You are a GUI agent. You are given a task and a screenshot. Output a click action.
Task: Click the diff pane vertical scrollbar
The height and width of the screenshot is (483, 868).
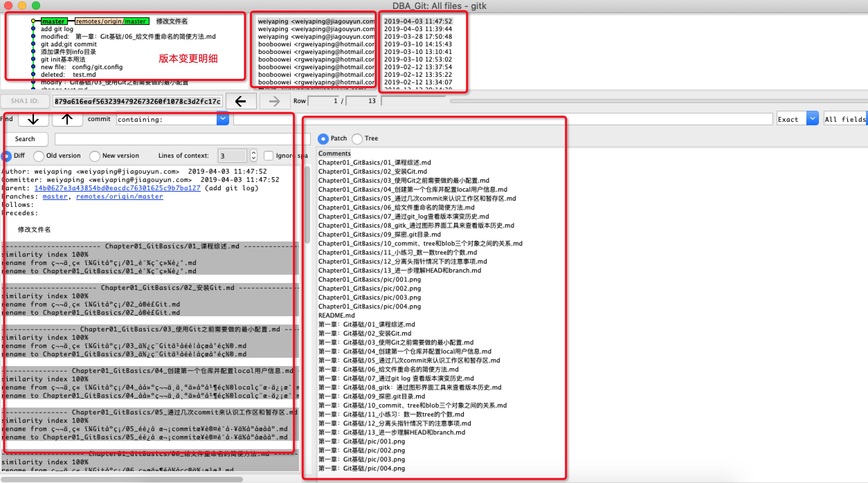pyautogui.click(x=307, y=204)
